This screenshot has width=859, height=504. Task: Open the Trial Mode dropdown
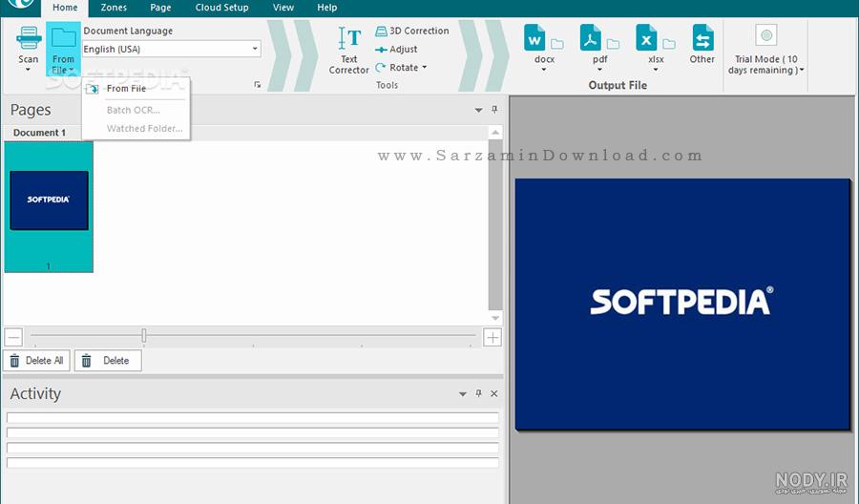tap(802, 70)
